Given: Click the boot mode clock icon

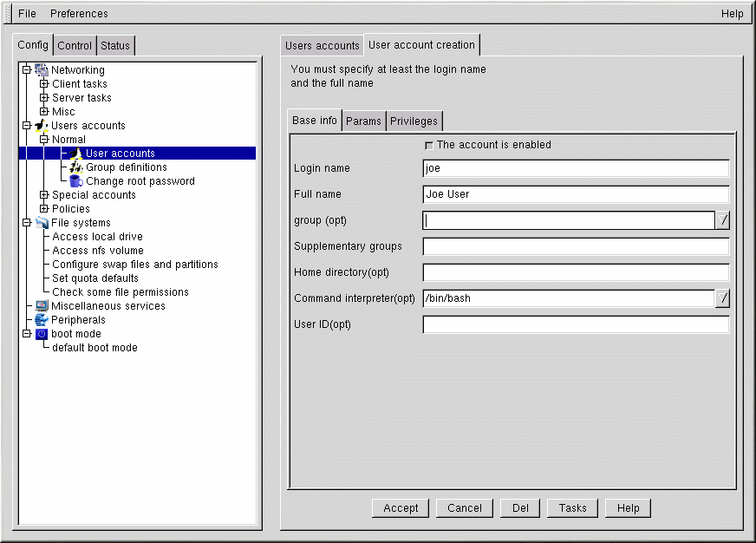Looking at the screenshot, I should point(42,334).
